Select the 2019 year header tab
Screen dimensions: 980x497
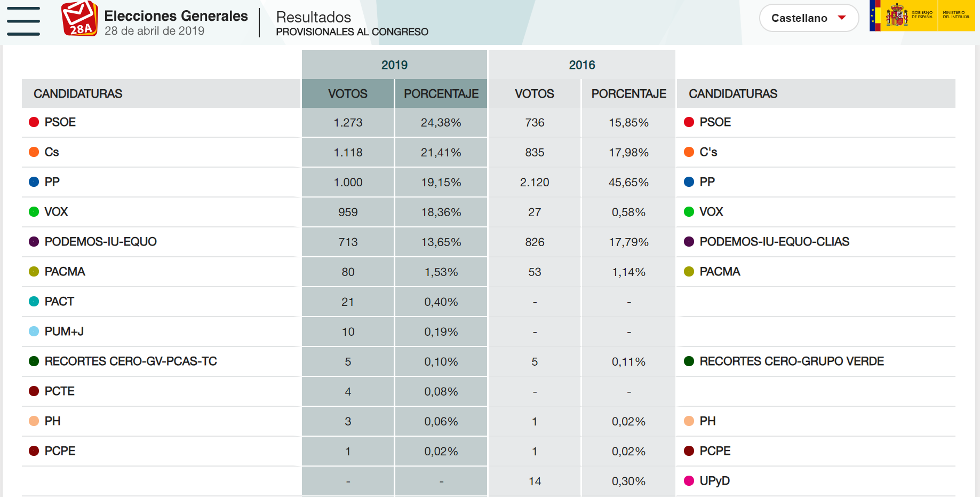[394, 65]
